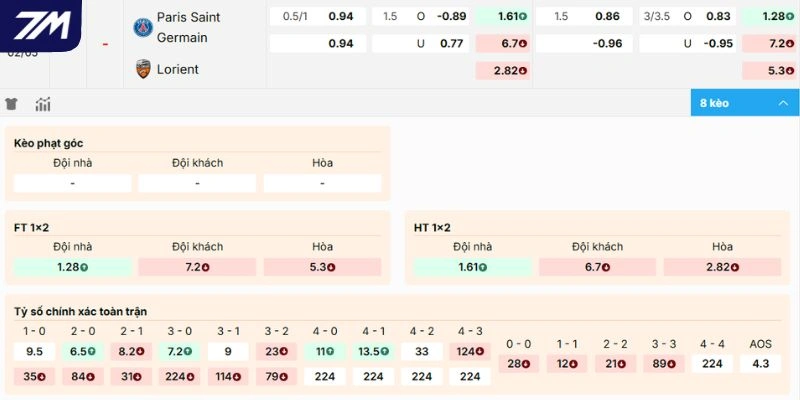Select corner kick home team empty odds
The height and width of the screenshot is (400, 800).
72,183
